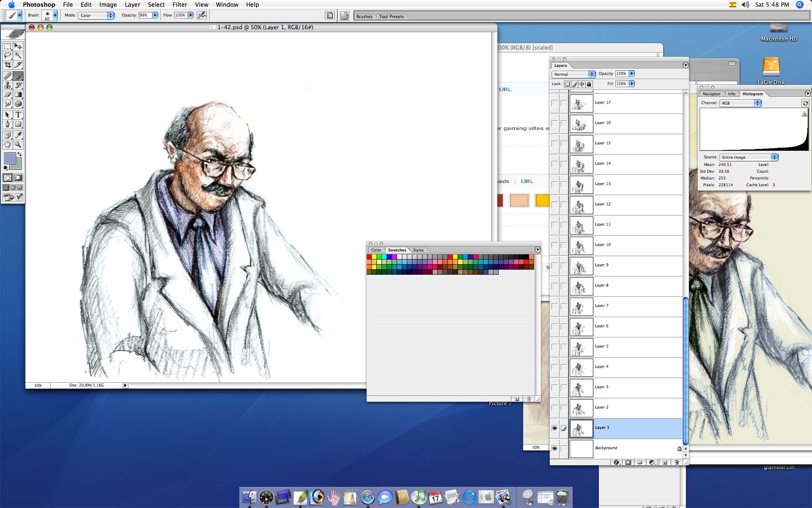
Task: Select the Path Selection arrow tool
Action: [x=8, y=115]
